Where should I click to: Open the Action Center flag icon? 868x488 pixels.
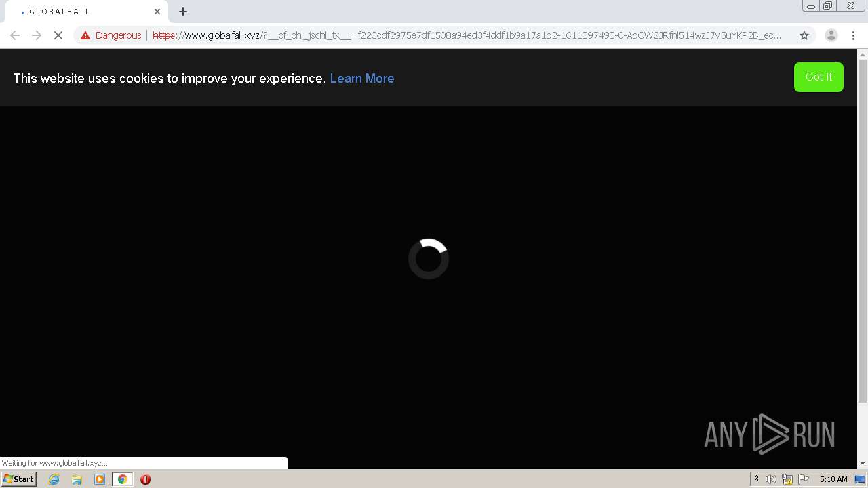point(804,479)
